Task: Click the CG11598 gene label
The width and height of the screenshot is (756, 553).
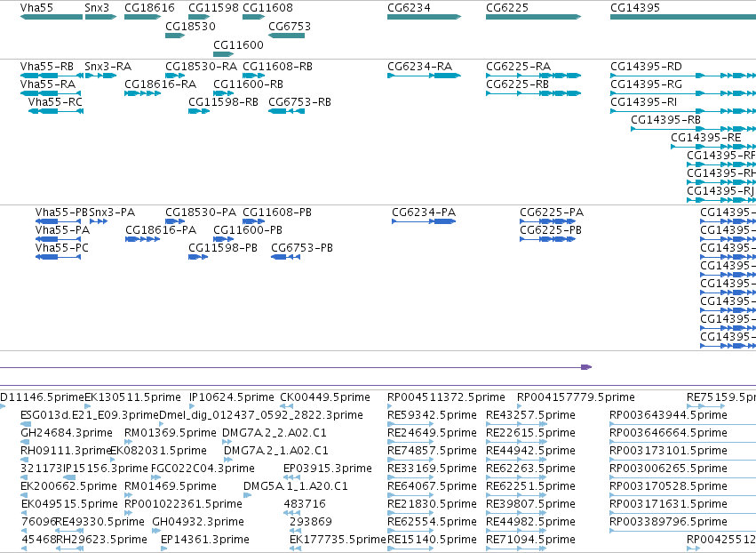Action: [213, 8]
